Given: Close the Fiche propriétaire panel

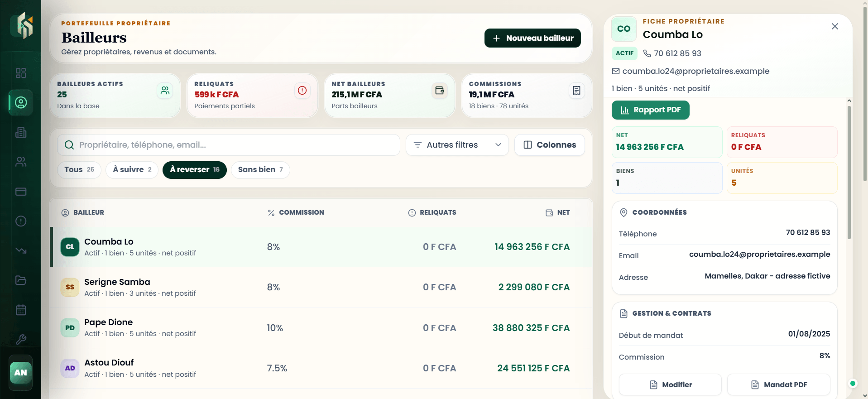Looking at the screenshot, I should pos(835,26).
